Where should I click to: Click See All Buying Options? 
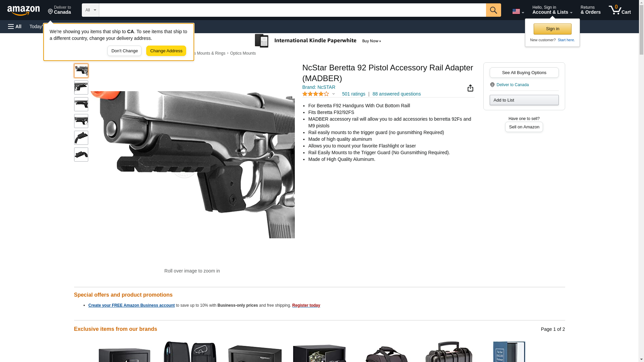tap(524, 72)
